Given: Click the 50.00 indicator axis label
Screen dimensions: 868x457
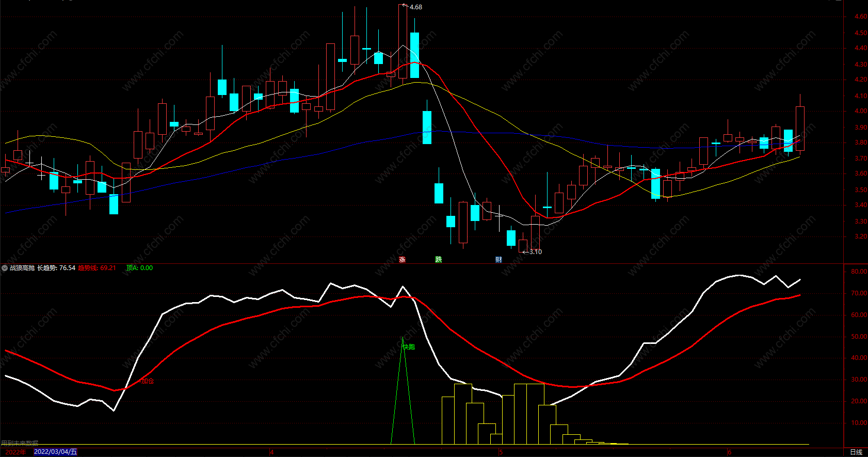Looking at the screenshot, I should [860, 337].
